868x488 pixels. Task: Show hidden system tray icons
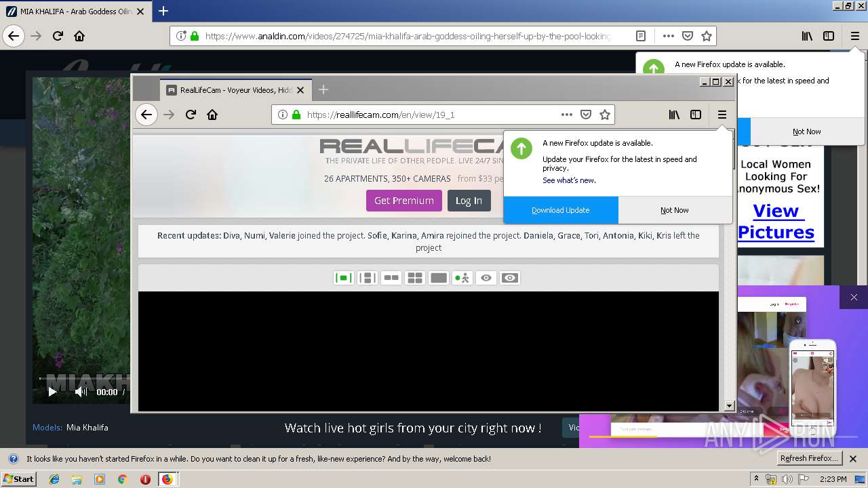pyautogui.click(x=757, y=479)
